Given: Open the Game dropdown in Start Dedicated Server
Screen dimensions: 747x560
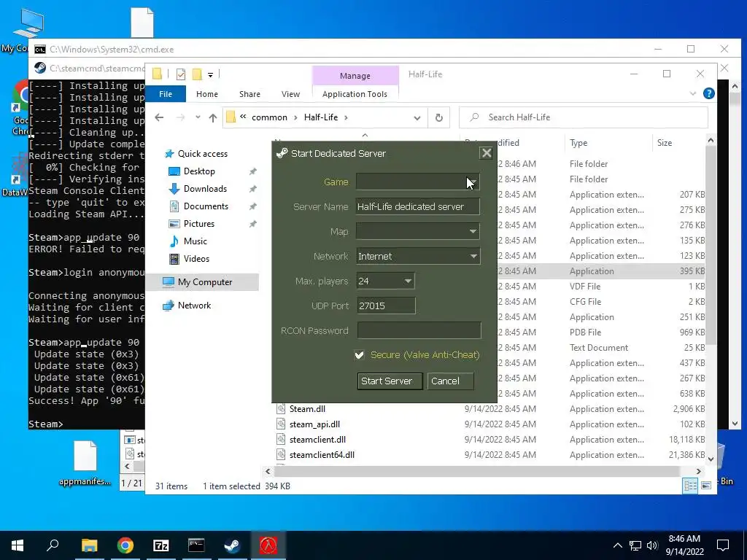Looking at the screenshot, I should [417, 182].
